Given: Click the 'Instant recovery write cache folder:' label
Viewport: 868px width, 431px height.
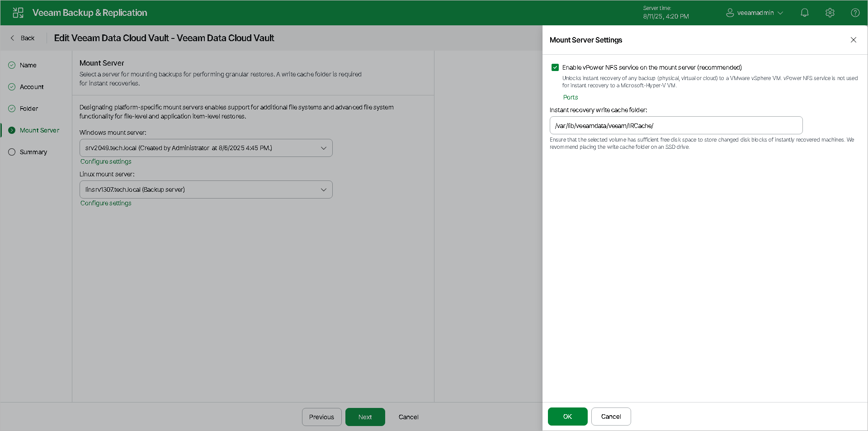Looking at the screenshot, I should pos(599,110).
